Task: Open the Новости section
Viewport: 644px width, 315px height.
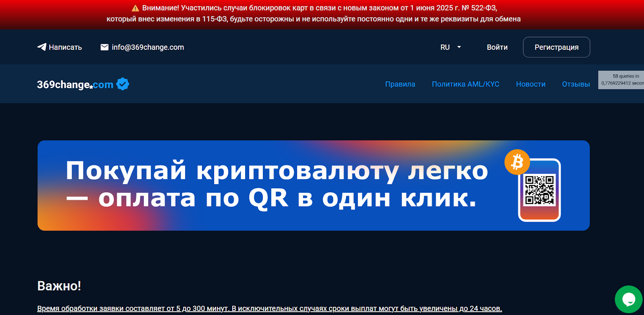Action: 530,84
